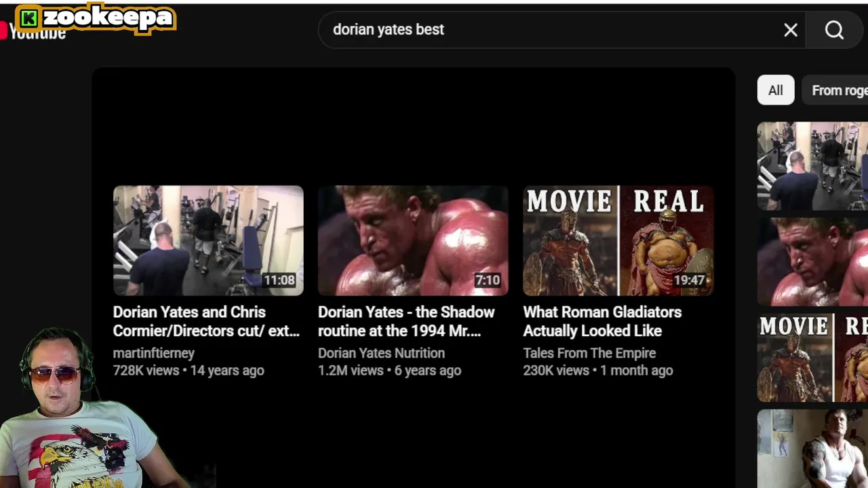Select the 'From roge...' filter chip
Viewport: 868px width, 488px height.
click(836, 90)
